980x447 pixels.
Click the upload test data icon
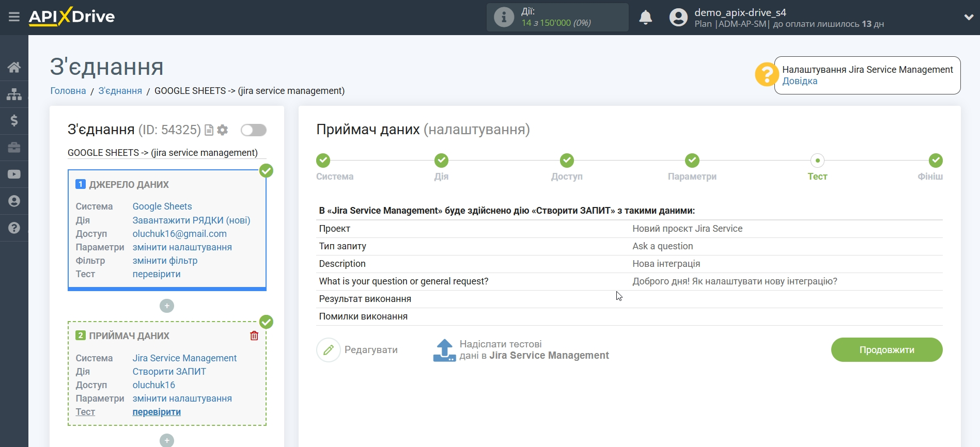444,350
